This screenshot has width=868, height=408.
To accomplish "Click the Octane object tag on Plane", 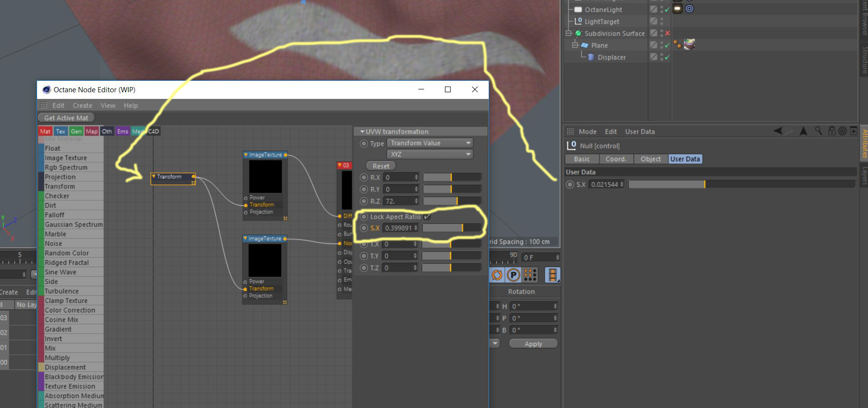I will coord(677,45).
